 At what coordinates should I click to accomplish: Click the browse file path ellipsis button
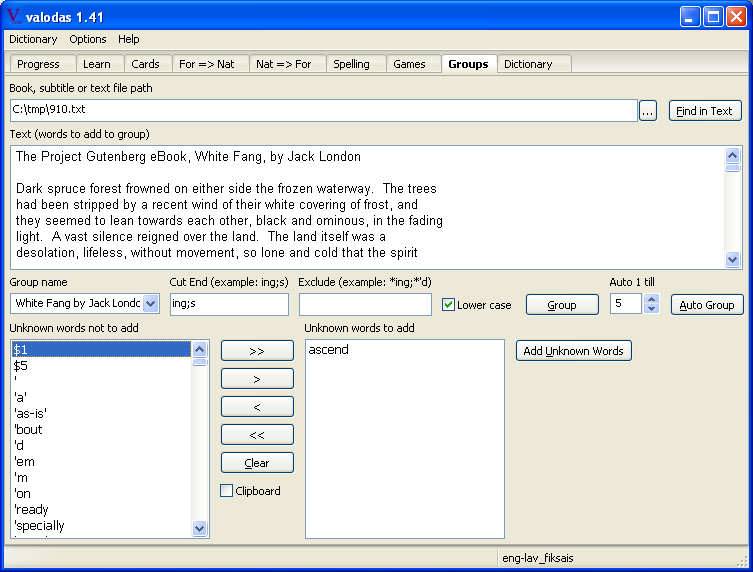(x=648, y=111)
